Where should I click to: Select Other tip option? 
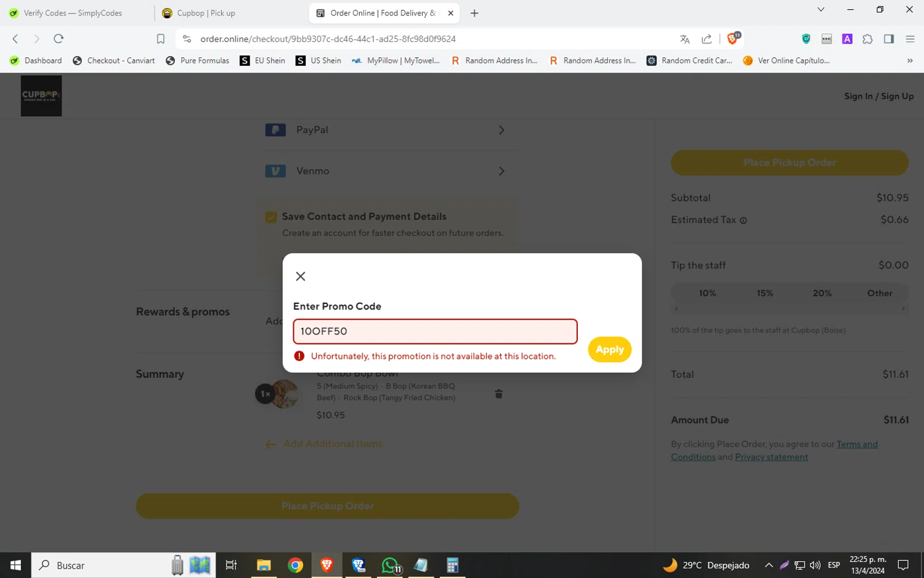pos(880,293)
